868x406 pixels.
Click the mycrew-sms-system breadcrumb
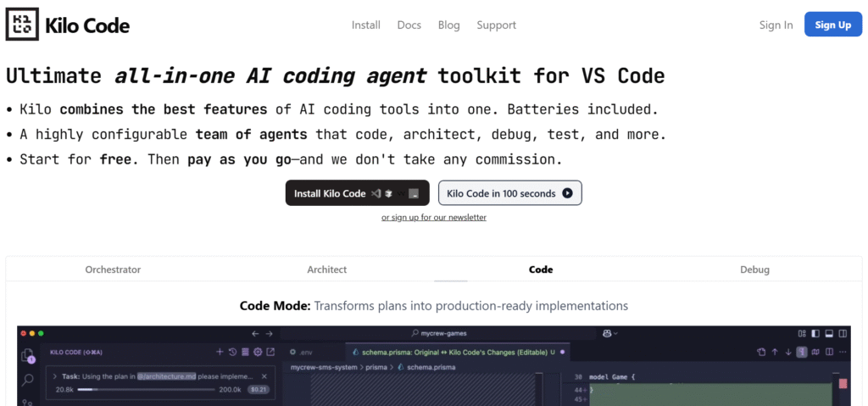323,367
